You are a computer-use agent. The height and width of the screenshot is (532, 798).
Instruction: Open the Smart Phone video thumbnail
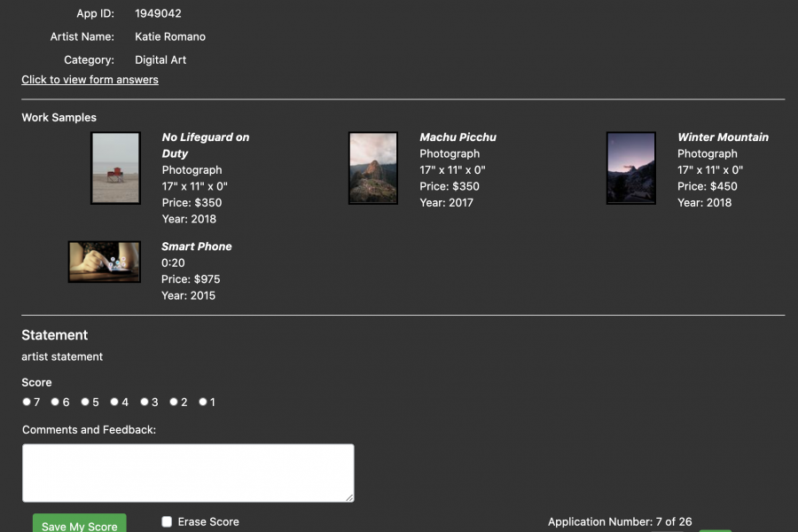point(105,262)
